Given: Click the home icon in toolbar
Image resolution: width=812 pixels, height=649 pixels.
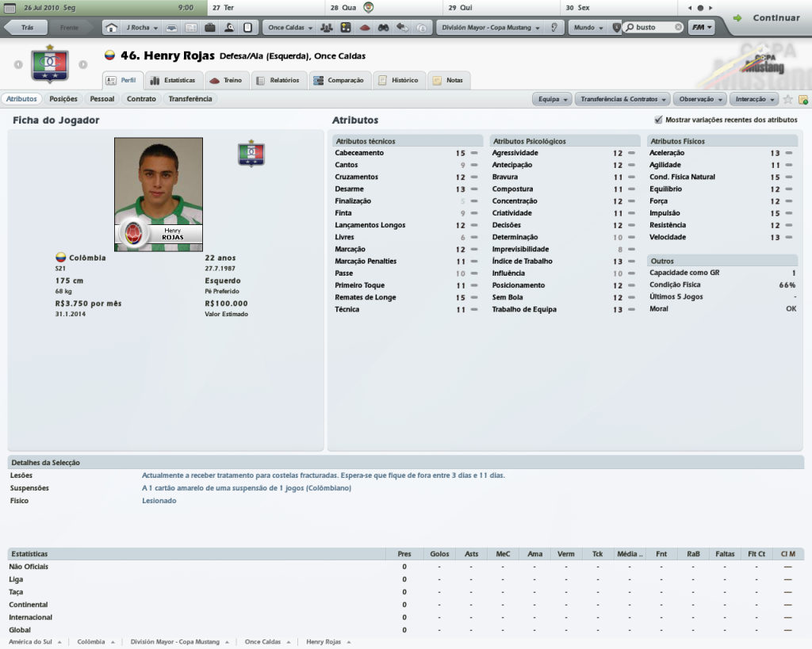Looking at the screenshot, I should pos(111,28).
